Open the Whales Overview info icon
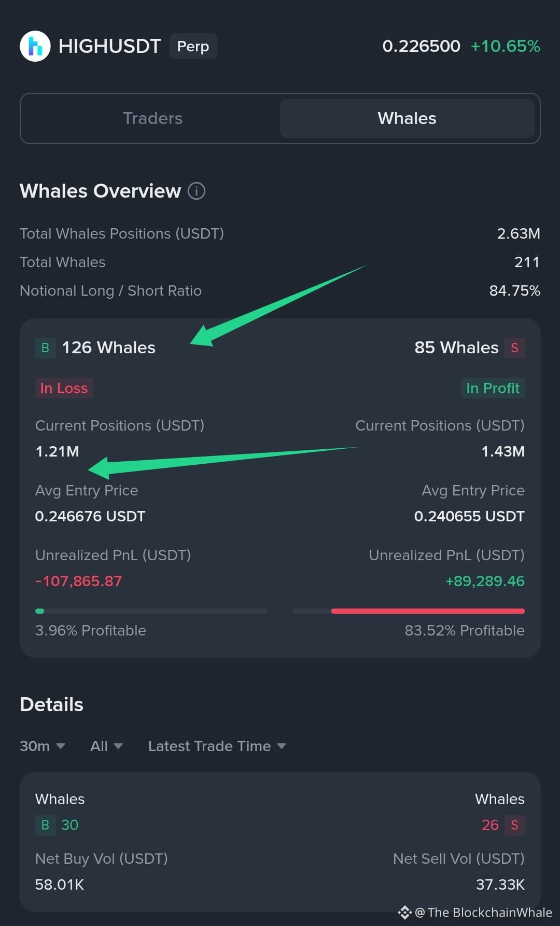Viewport: 560px width, 926px height. 197,191
